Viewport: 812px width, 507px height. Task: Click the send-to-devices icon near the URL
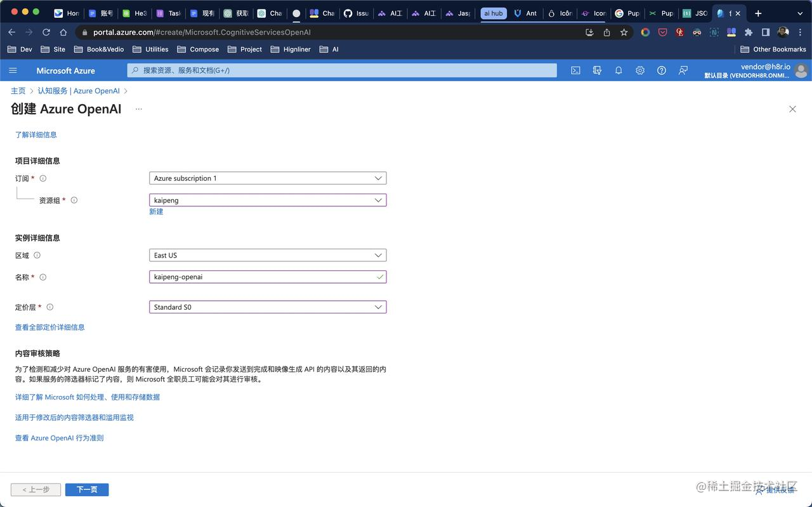(x=589, y=32)
